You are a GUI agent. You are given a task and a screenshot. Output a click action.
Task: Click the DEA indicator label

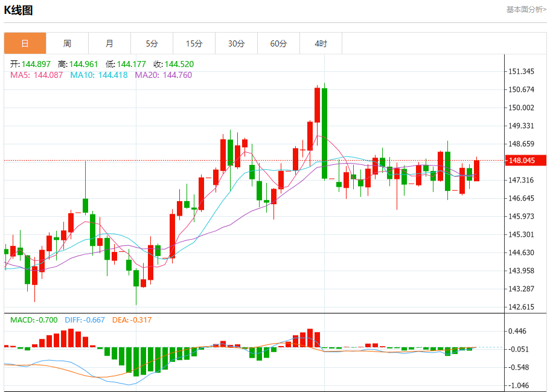(x=132, y=320)
